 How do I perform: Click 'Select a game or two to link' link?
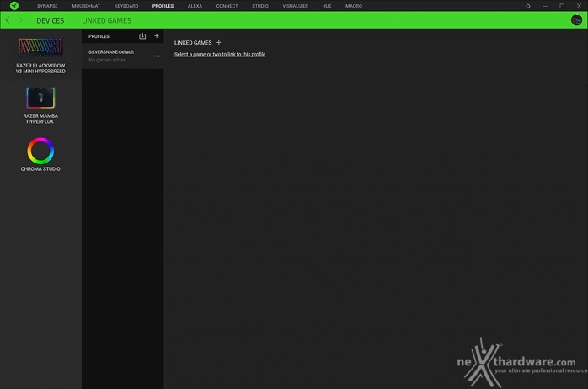(x=220, y=55)
